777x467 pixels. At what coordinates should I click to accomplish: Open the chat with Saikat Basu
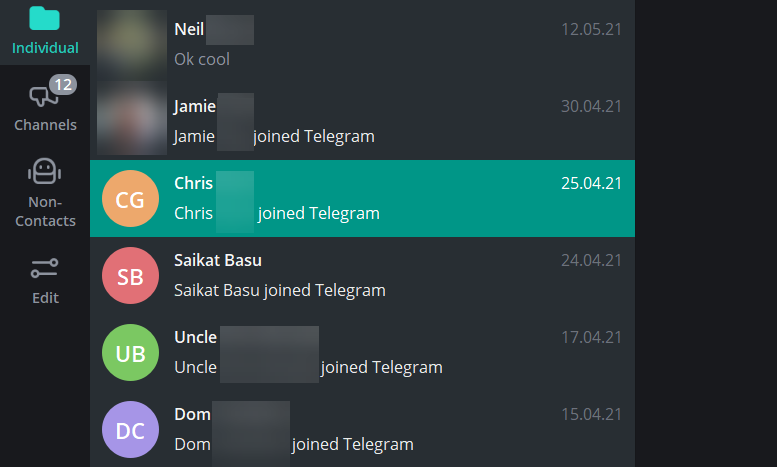(x=400, y=275)
